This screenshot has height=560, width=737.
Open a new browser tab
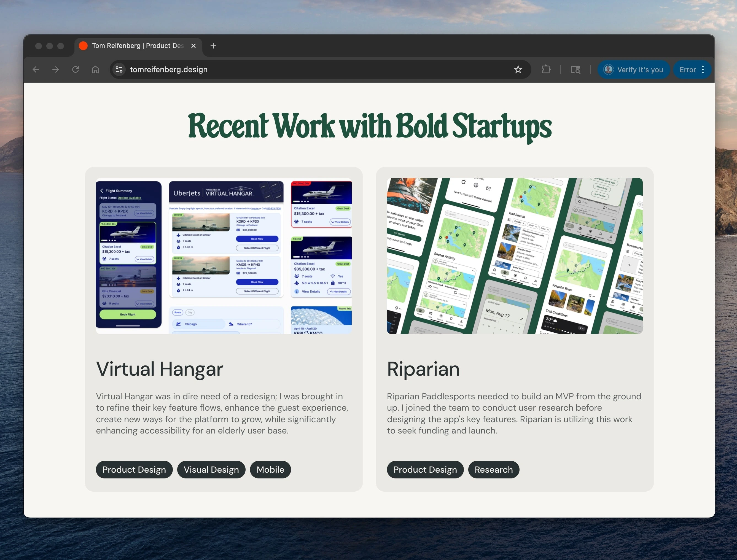(213, 46)
